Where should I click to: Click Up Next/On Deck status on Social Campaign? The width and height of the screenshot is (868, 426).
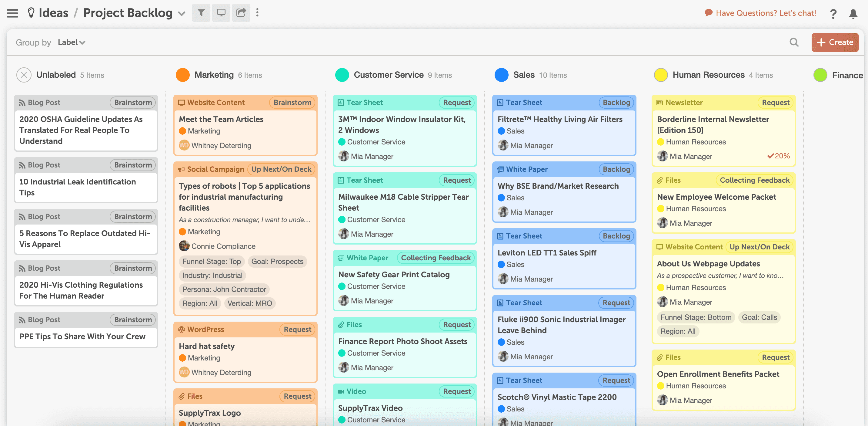point(281,169)
